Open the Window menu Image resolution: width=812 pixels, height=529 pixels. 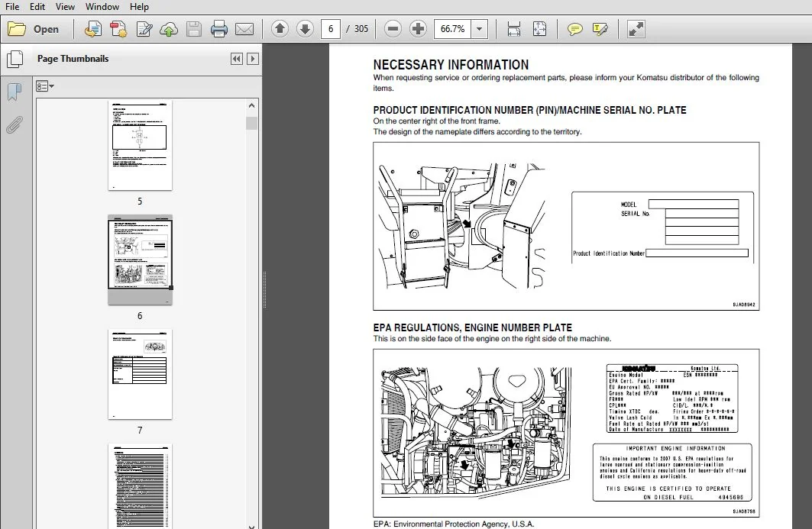(x=102, y=7)
